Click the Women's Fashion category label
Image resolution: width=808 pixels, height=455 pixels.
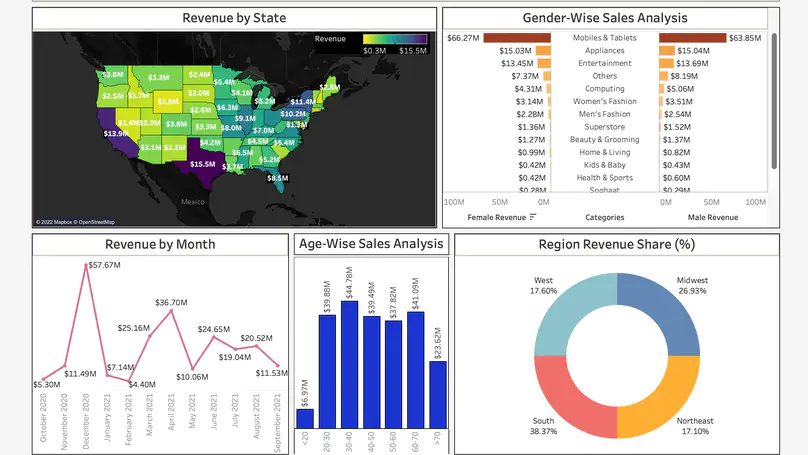click(x=604, y=101)
